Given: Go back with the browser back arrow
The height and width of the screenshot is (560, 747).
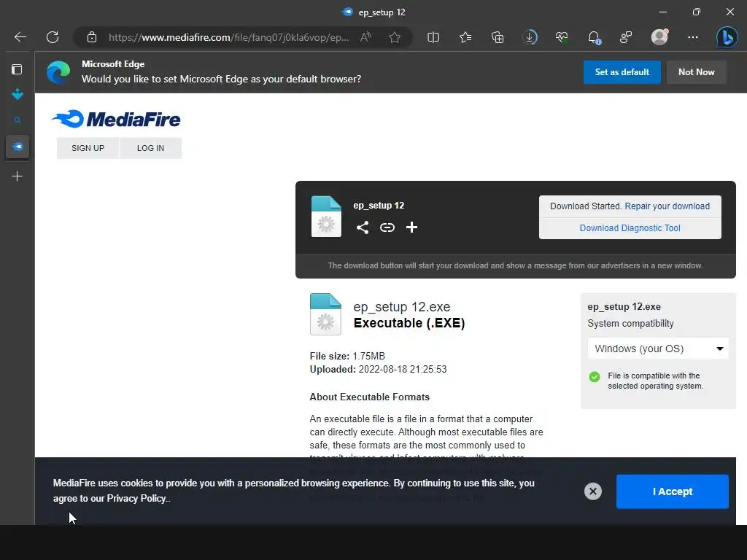Looking at the screenshot, I should point(20,37).
